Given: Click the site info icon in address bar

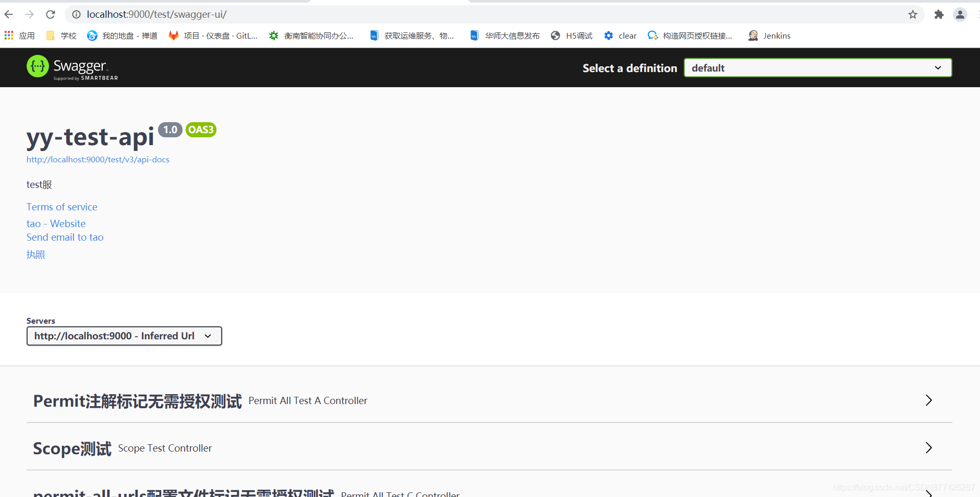Looking at the screenshot, I should coord(76,14).
